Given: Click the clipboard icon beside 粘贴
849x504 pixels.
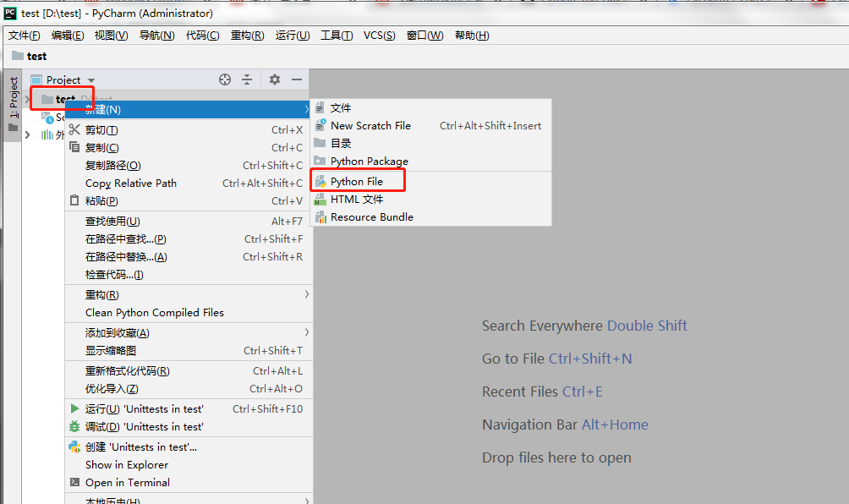Looking at the screenshot, I should coord(74,200).
